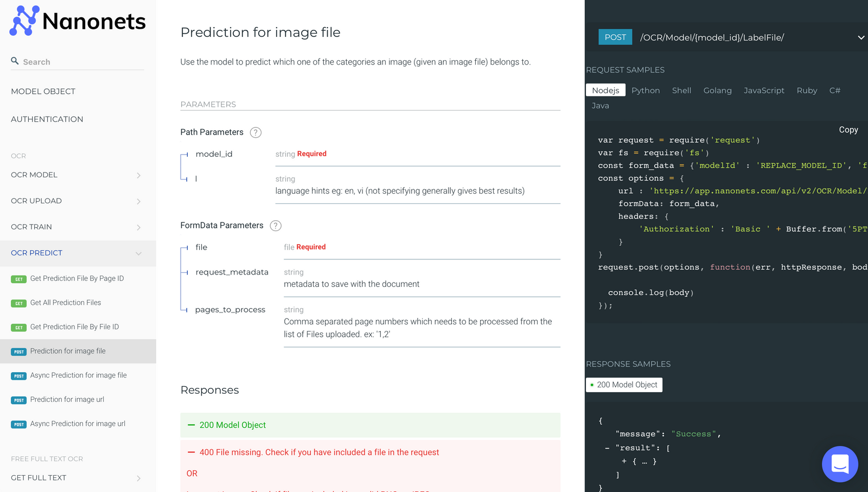
Task: Copy the request sample code
Action: (x=848, y=130)
